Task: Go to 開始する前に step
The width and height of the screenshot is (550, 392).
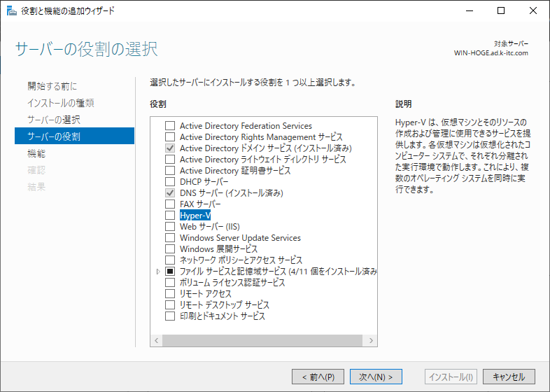Action: pyautogui.click(x=52, y=86)
